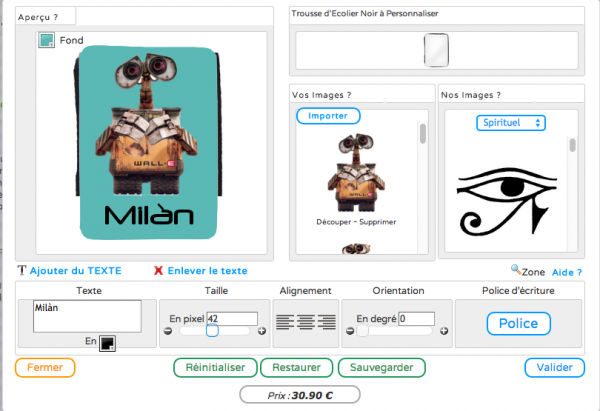Select the Eye of Horus image
Viewport: 600px width, 411px height.
(507, 201)
